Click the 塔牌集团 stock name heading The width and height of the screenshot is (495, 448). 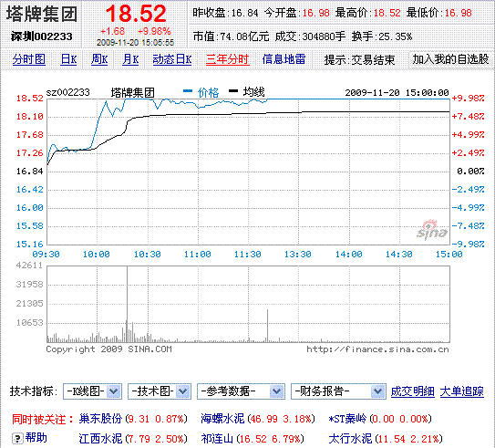[42, 14]
